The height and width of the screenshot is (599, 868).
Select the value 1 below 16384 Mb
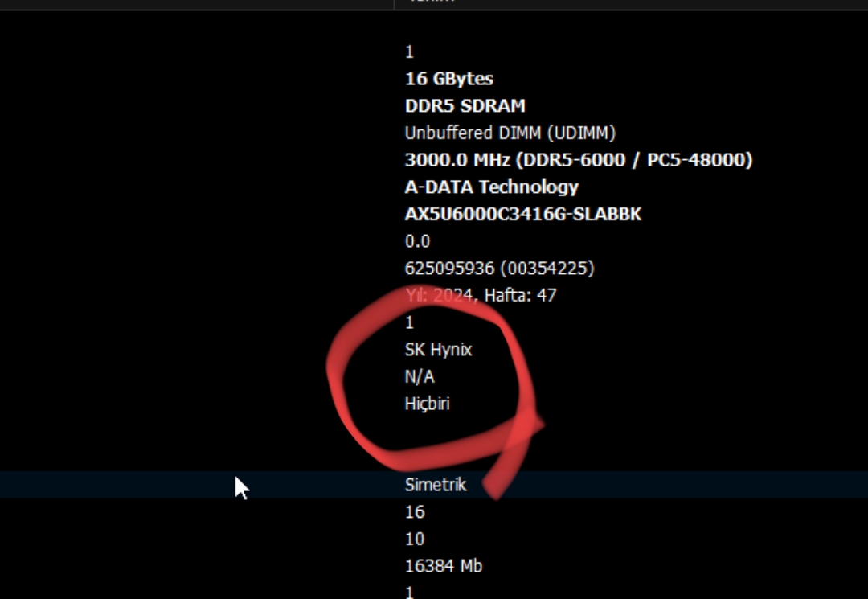(409, 592)
